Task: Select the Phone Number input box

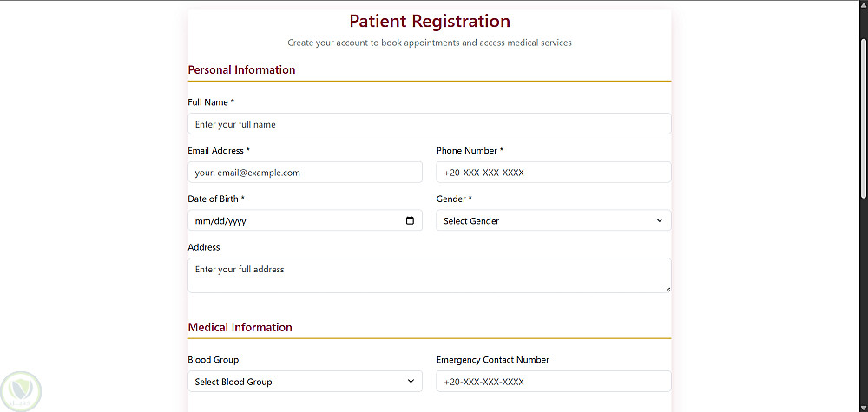Action: (554, 172)
